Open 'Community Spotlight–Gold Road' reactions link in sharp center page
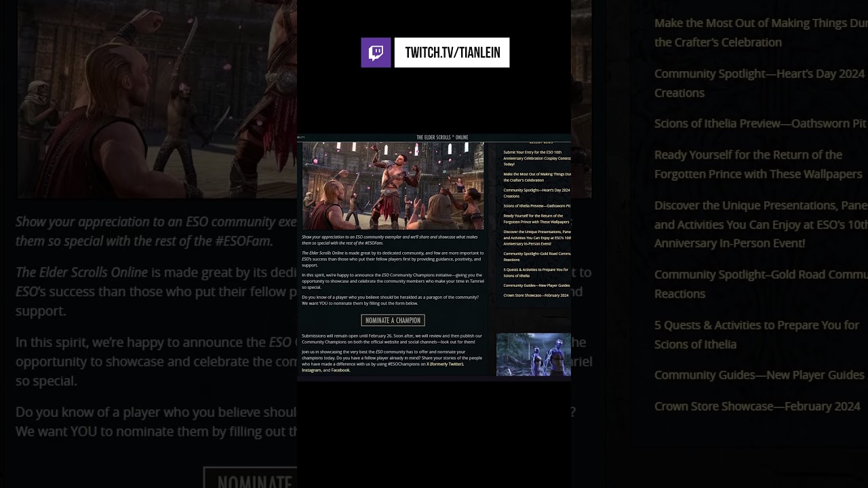This screenshot has height=488, width=868. coord(537,257)
